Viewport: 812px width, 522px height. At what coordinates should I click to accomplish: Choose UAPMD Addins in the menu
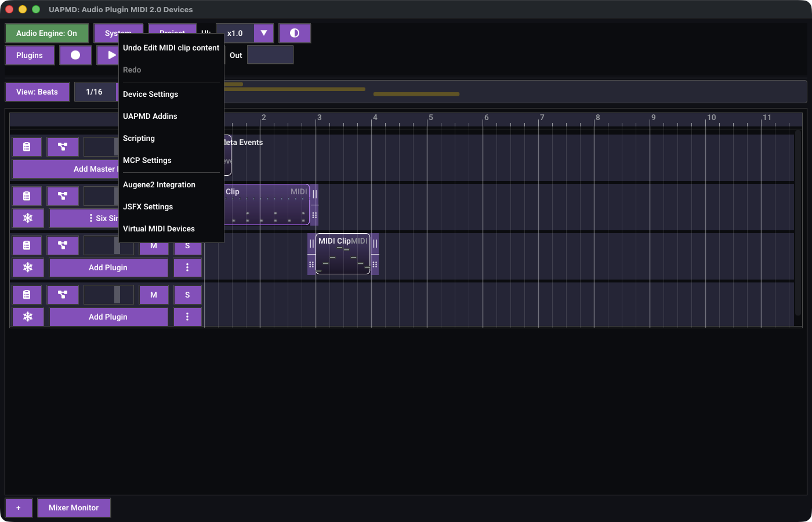click(171, 116)
